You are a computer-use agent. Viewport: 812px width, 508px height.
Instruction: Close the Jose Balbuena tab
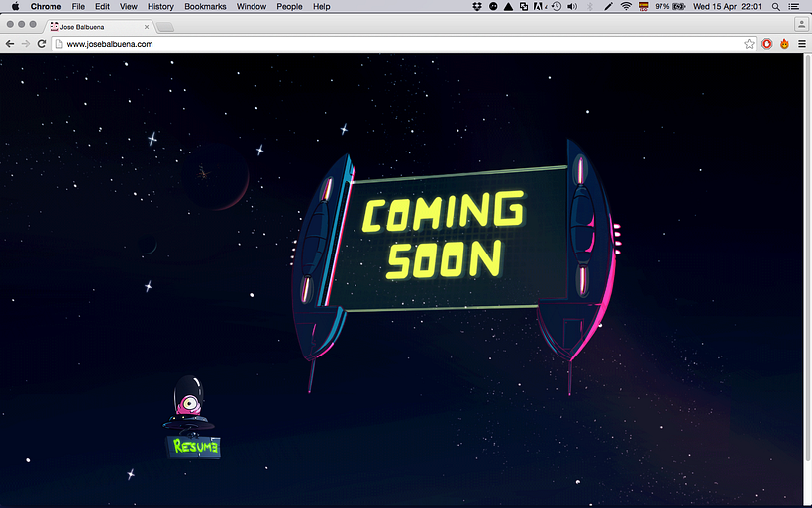tap(147, 27)
